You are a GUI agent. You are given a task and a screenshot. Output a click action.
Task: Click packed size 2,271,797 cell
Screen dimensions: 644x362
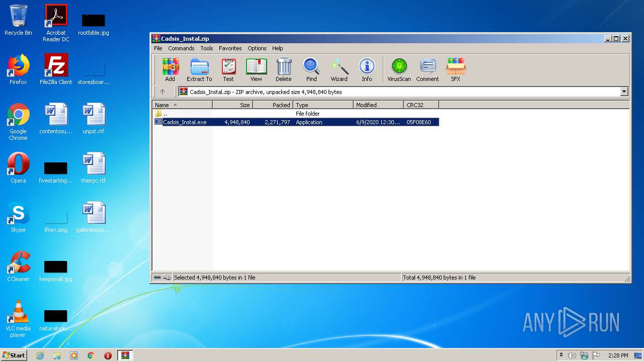(x=277, y=122)
